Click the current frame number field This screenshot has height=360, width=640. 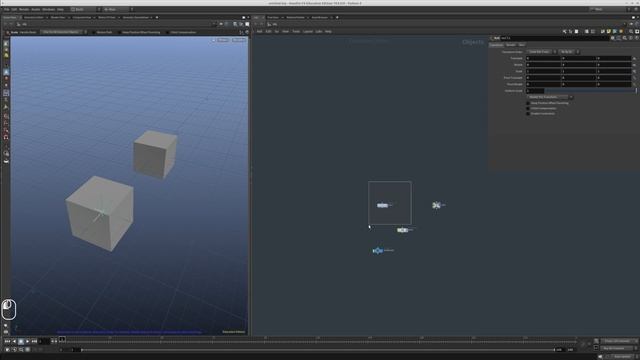(44, 341)
